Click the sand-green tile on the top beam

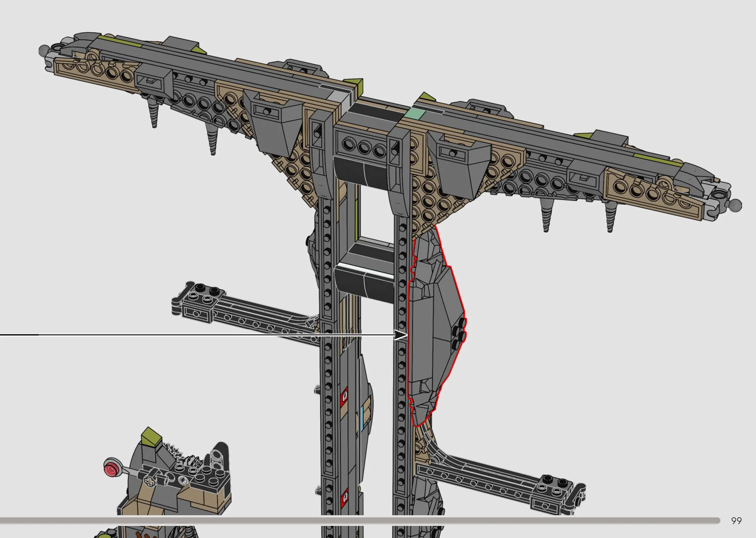(x=415, y=114)
